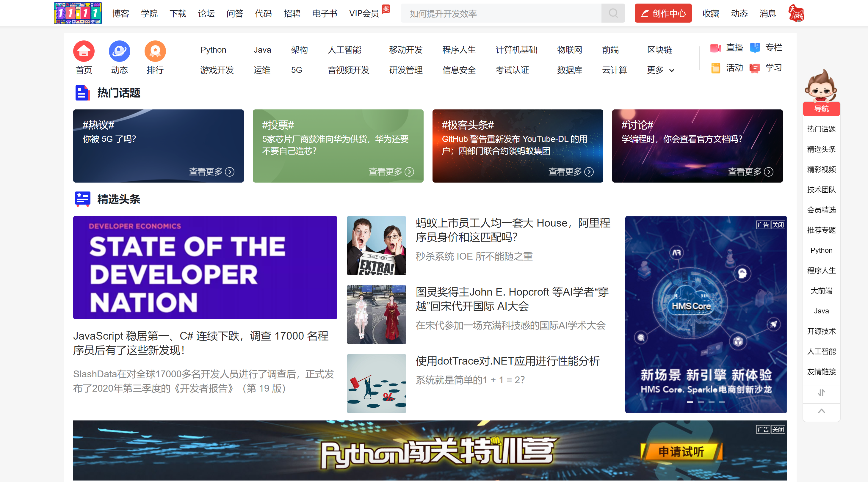This screenshot has height=482, width=868.
Task: Click the red 首页 home icon
Action: [84, 51]
